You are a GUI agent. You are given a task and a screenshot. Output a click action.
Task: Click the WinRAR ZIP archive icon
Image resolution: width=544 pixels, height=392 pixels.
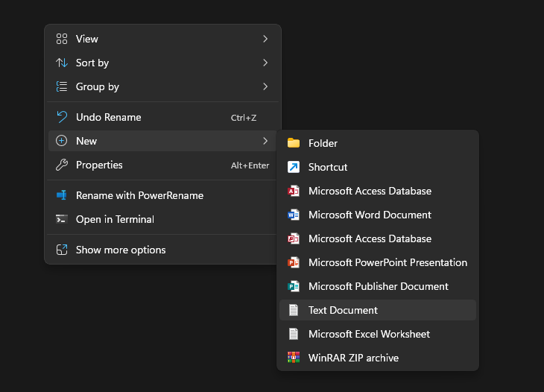tap(294, 358)
